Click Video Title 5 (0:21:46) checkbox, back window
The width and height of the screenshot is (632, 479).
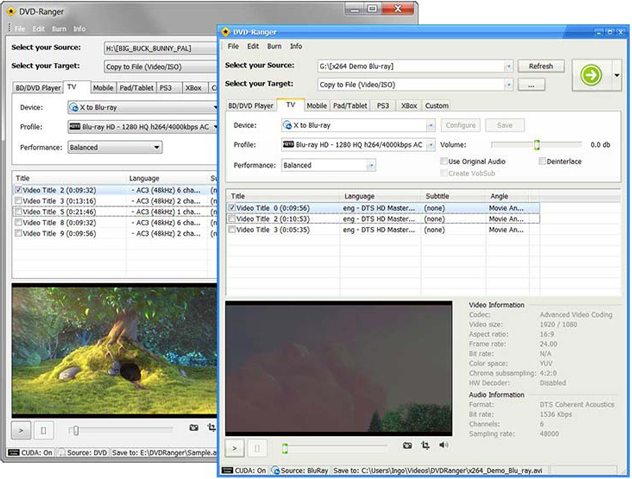click(x=18, y=212)
